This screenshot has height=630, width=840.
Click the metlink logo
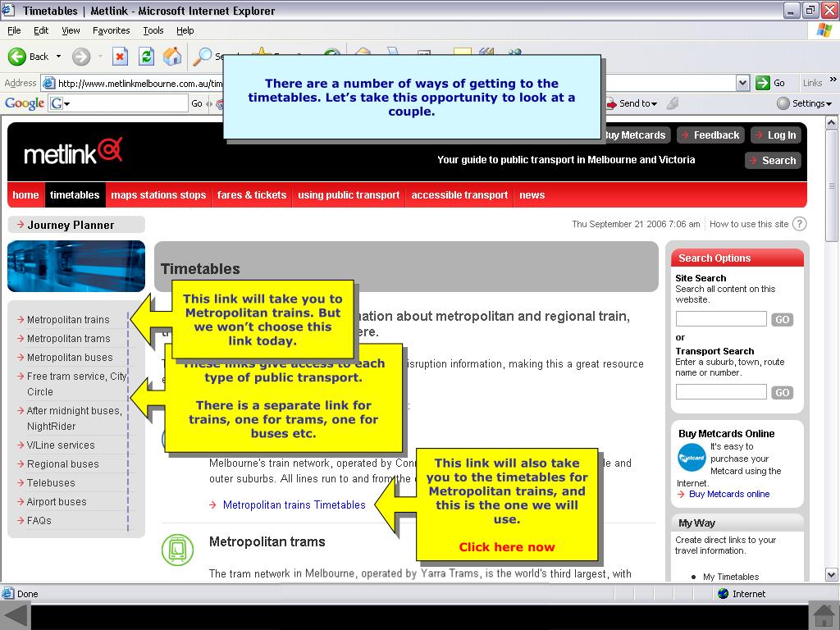73,152
